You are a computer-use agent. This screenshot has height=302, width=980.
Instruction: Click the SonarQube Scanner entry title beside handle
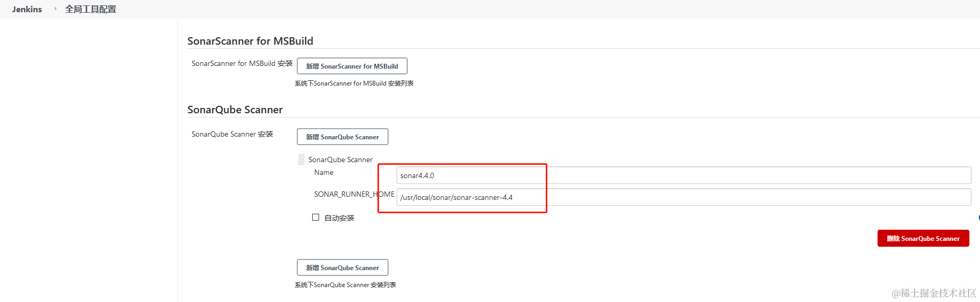pos(340,160)
